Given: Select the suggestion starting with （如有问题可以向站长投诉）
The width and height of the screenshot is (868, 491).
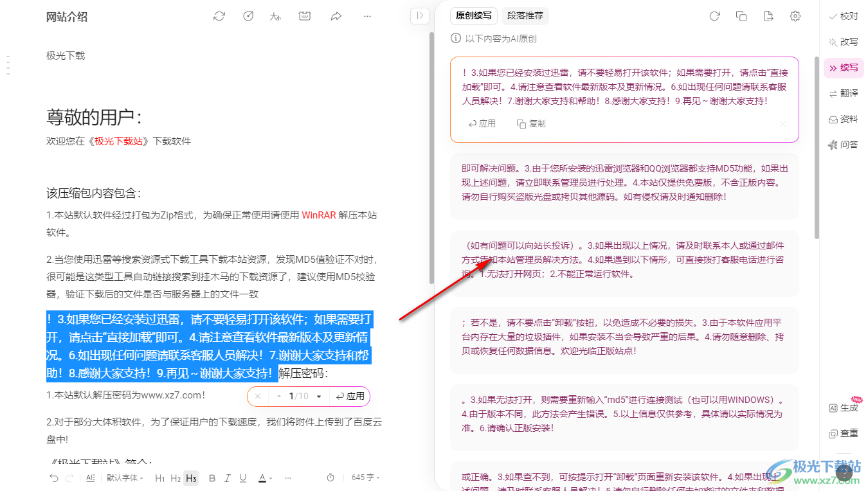Looking at the screenshot, I should click(624, 263).
